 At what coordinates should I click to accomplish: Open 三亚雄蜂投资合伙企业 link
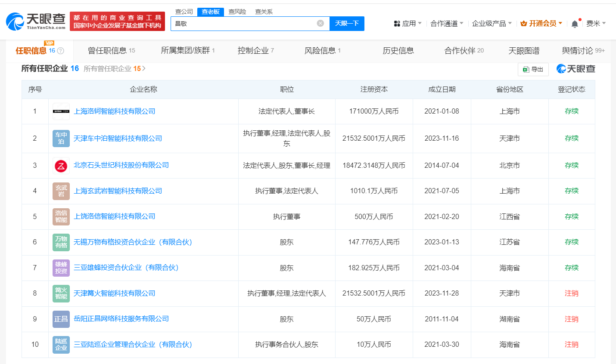(126, 268)
